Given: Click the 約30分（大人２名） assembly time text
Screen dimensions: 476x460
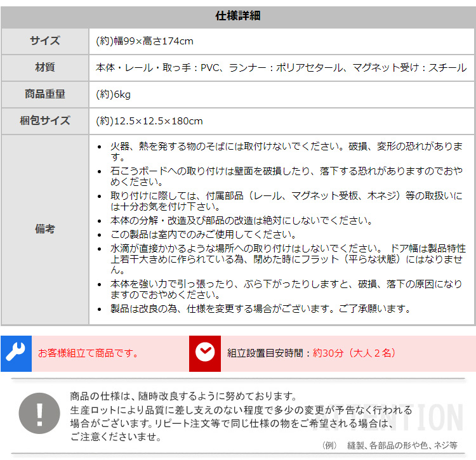Looking at the screenshot, I should point(354,353).
